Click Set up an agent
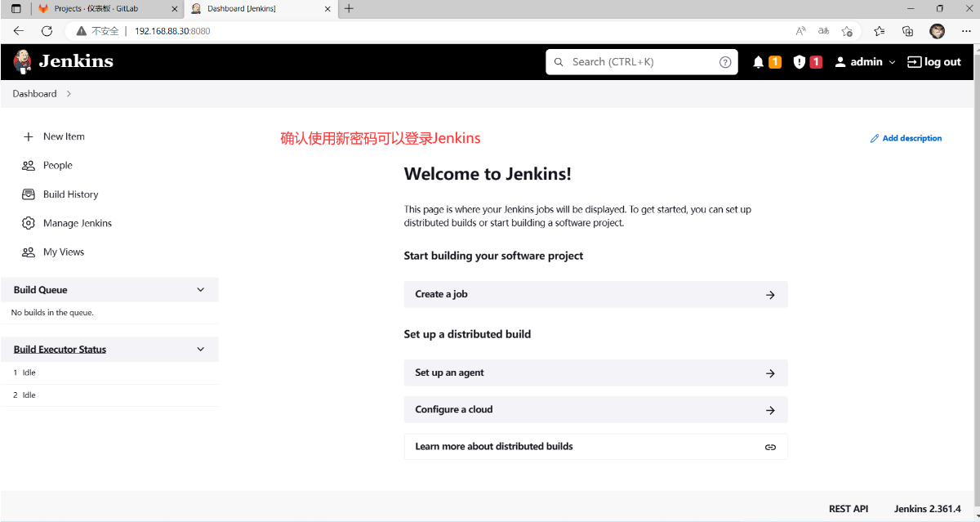980x522 pixels. 595,373
